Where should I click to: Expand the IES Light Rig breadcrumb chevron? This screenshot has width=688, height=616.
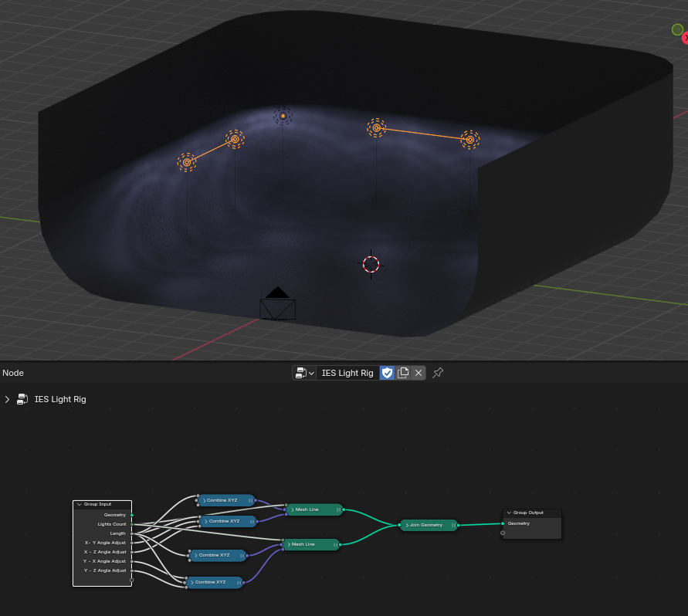(x=7, y=399)
